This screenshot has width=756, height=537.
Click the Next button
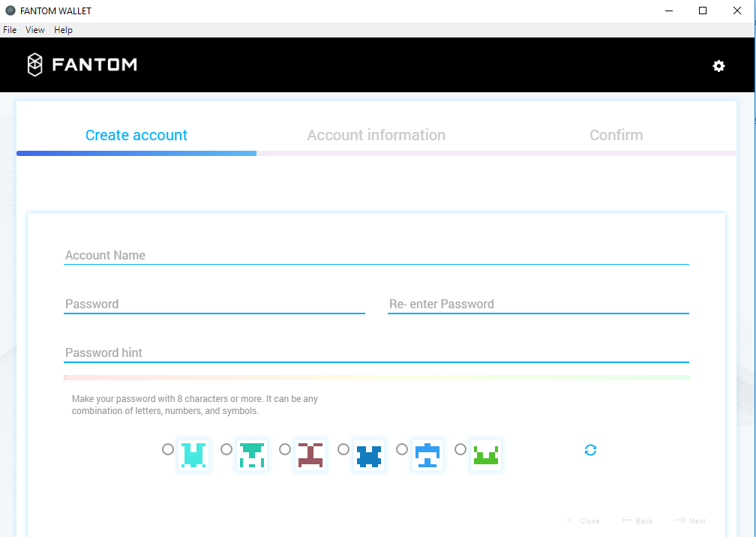click(x=691, y=520)
